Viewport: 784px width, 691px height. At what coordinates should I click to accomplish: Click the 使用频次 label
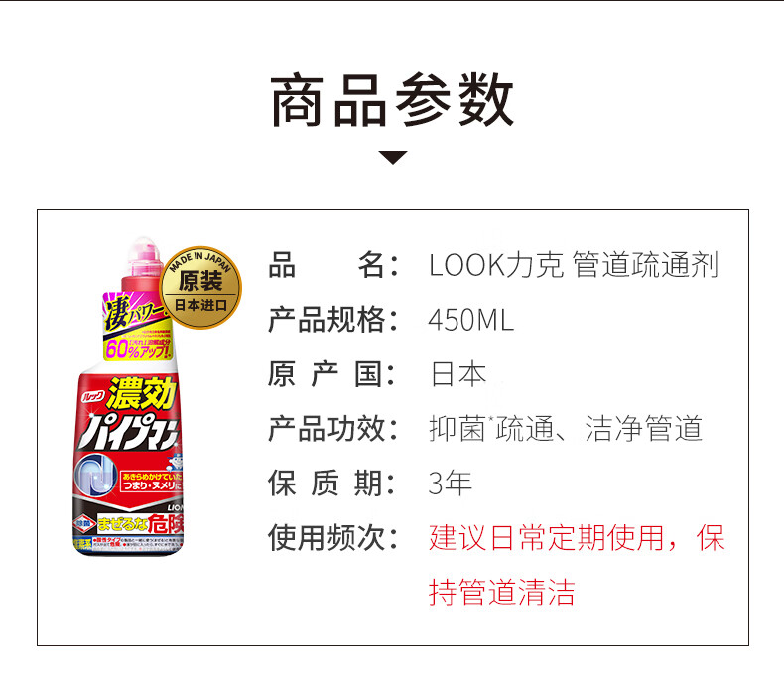(x=333, y=538)
